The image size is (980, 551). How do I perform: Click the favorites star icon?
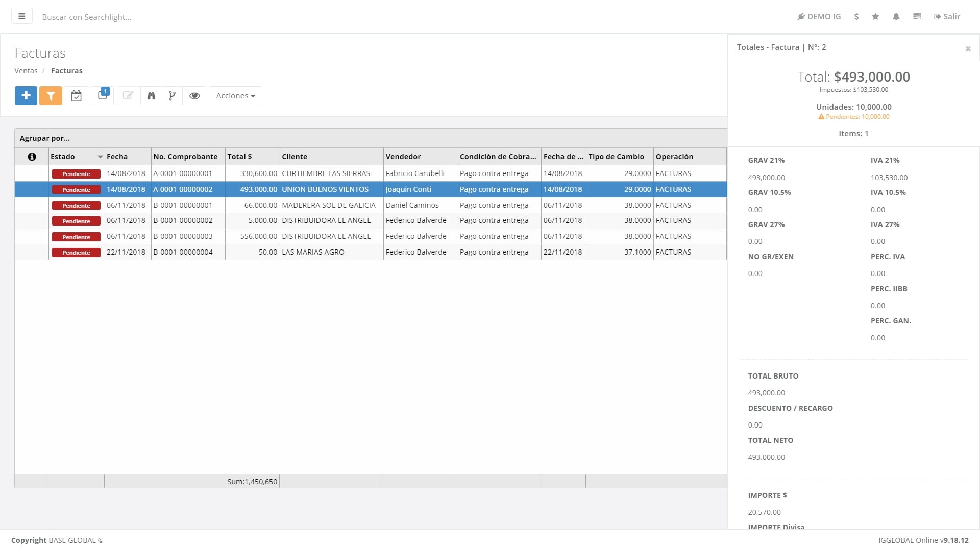coord(875,17)
